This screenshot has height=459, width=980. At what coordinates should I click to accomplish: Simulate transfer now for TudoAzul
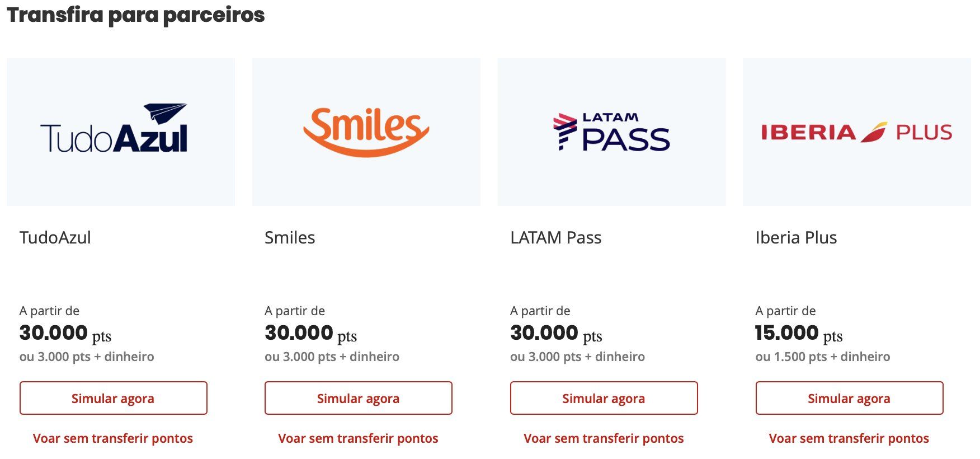point(114,398)
